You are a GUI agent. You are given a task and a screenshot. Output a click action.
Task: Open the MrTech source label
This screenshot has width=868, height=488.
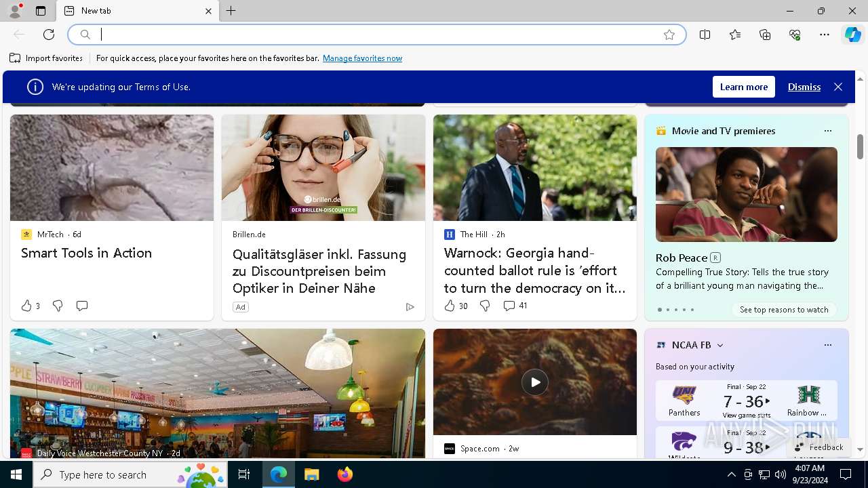(x=51, y=235)
